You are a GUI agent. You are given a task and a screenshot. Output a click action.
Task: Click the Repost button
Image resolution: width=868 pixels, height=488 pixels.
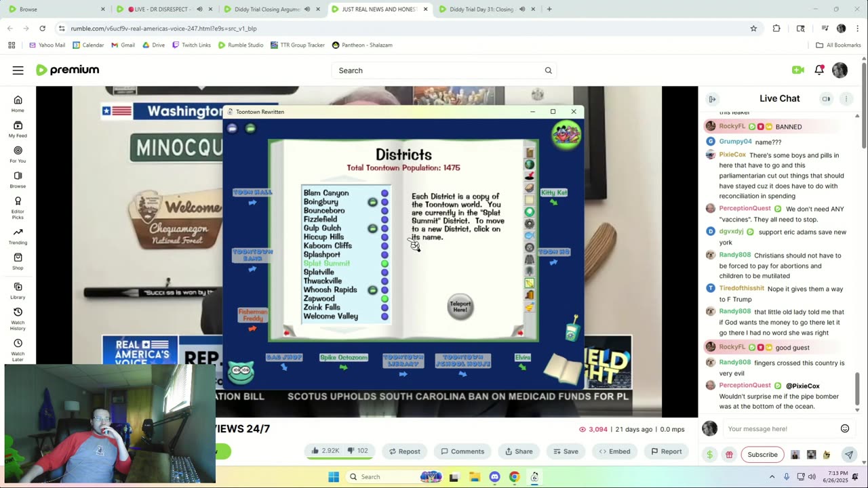[x=403, y=451]
